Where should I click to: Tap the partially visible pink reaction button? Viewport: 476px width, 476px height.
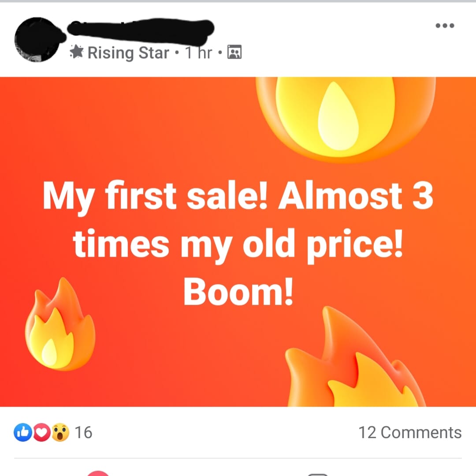pos(98,473)
